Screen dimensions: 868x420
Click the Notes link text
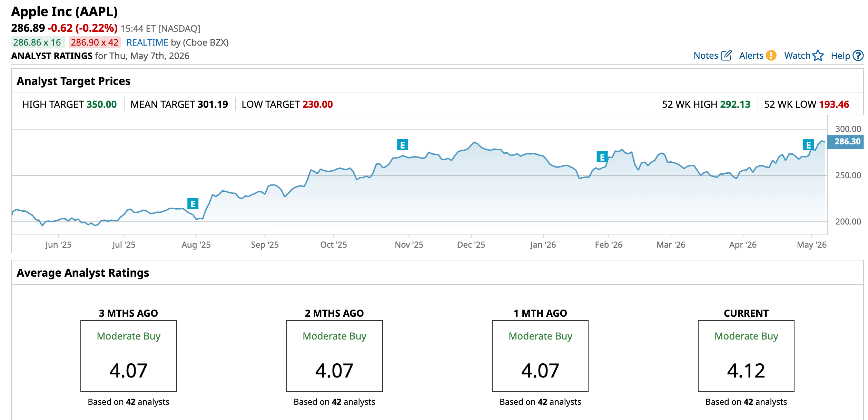pos(706,56)
